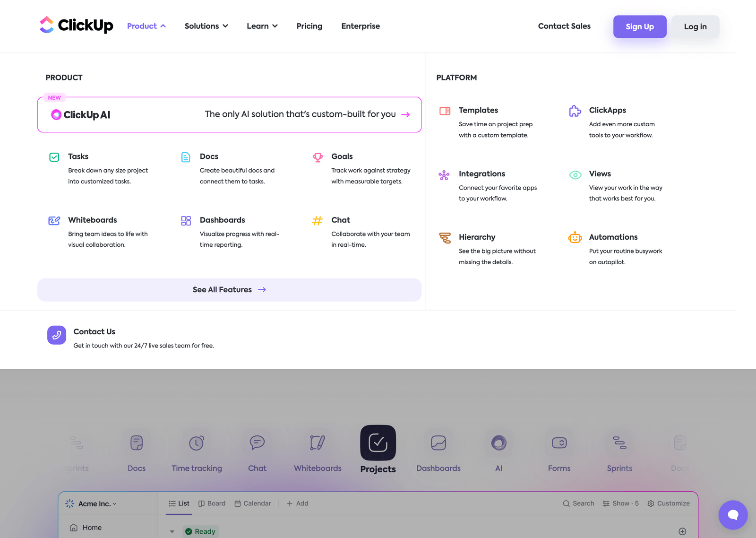Switch to the Board view tab
The width and height of the screenshot is (756, 538).
click(212, 503)
